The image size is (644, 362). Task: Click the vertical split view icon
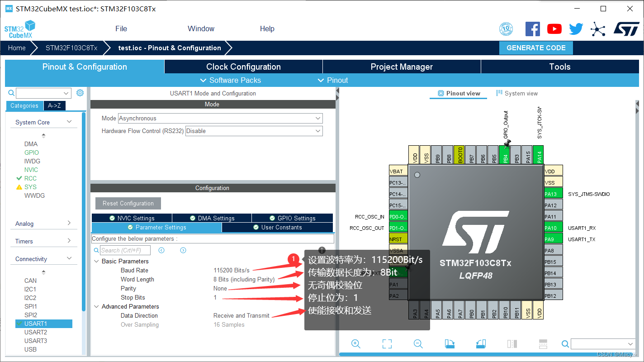(x=512, y=344)
